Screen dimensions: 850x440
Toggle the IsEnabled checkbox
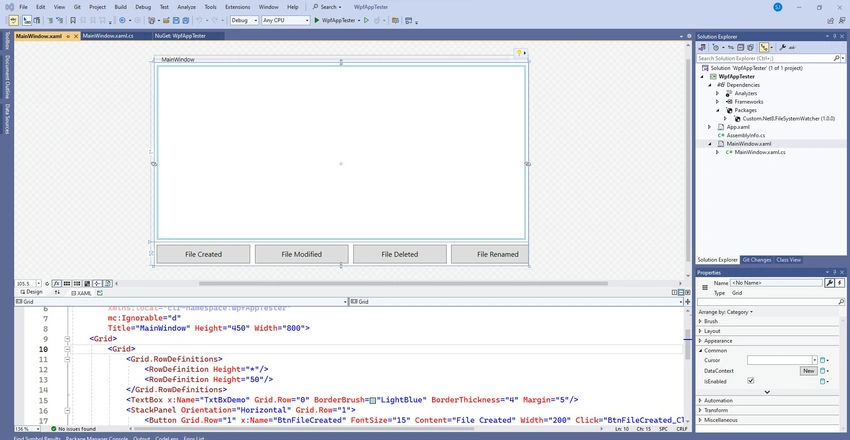pos(750,381)
